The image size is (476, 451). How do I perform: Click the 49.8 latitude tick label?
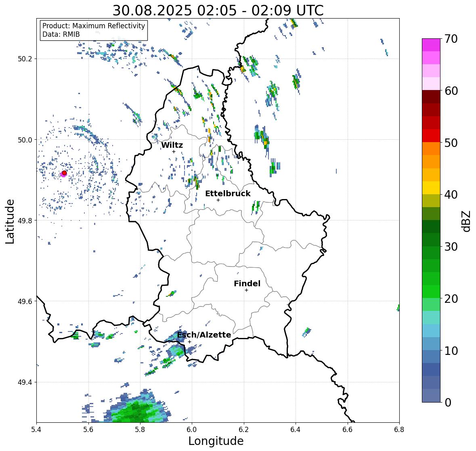(x=25, y=220)
